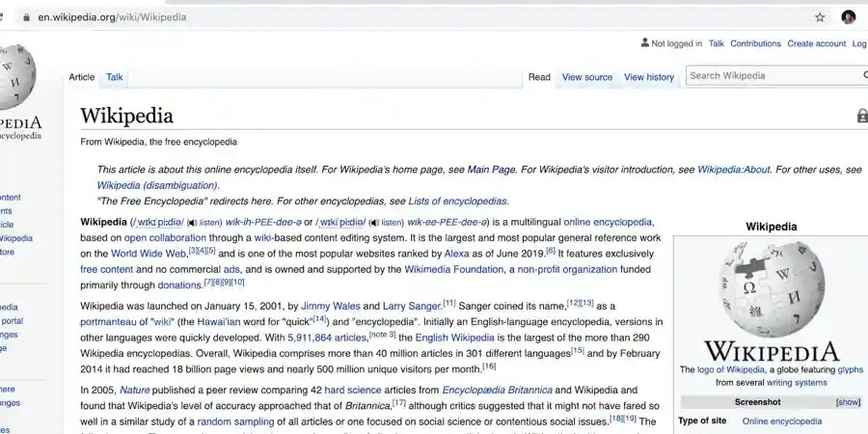Click the Encyclopædia Britannica link
This screenshot has height=434, width=868.
tap(497, 391)
